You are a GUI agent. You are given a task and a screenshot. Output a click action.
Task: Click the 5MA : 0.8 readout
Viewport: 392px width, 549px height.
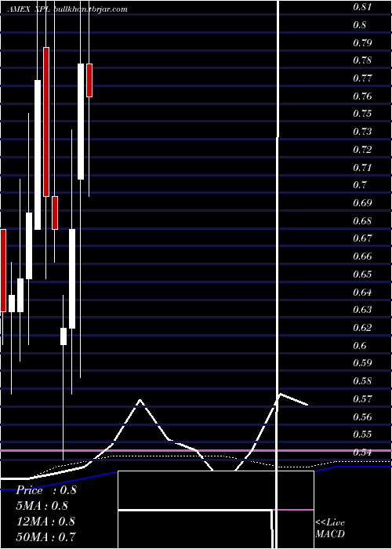click(x=42, y=506)
